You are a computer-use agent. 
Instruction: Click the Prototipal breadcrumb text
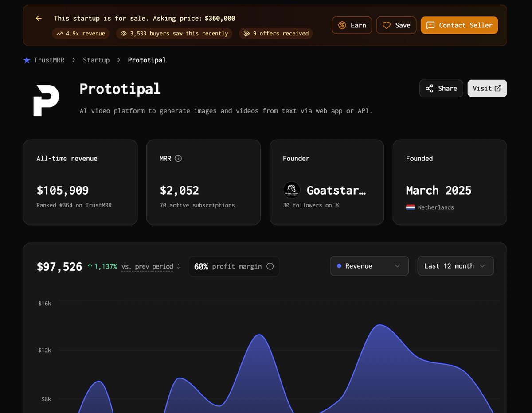[x=147, y=60]
